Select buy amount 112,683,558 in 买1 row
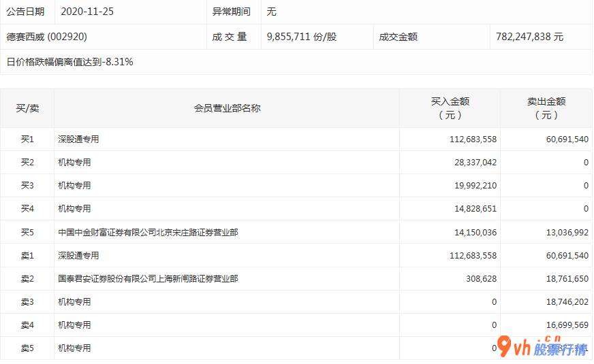Screen dimensions: 594x364 [473, 139]
